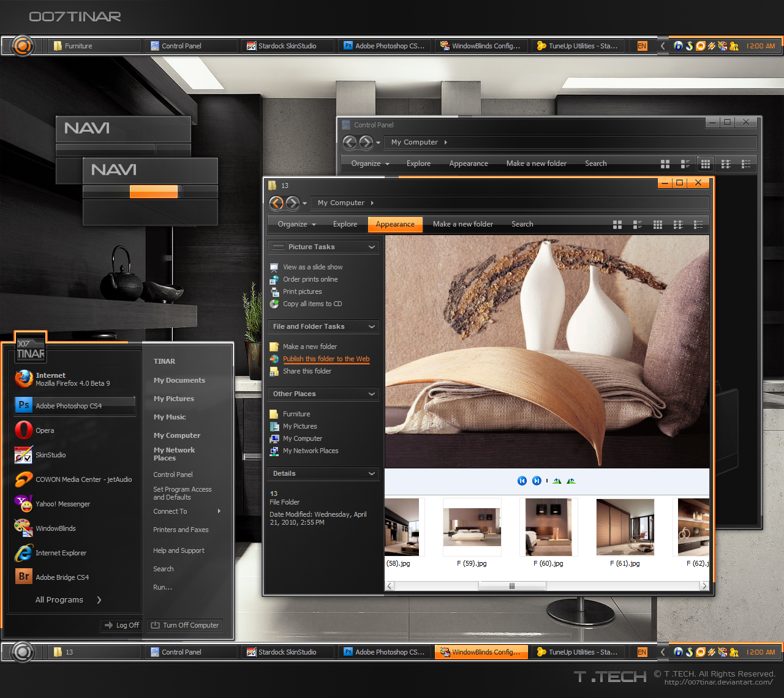Screen dimensions: 784x698
Task: Click Explore in the 13 window toolbar
Action: [x=345, y=224]
